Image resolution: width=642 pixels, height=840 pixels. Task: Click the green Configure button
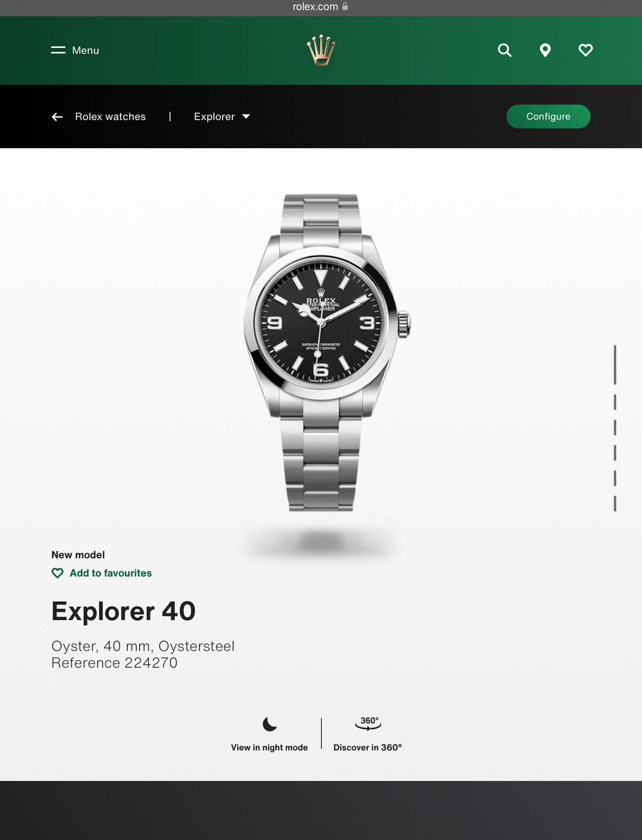coord(548,117)
